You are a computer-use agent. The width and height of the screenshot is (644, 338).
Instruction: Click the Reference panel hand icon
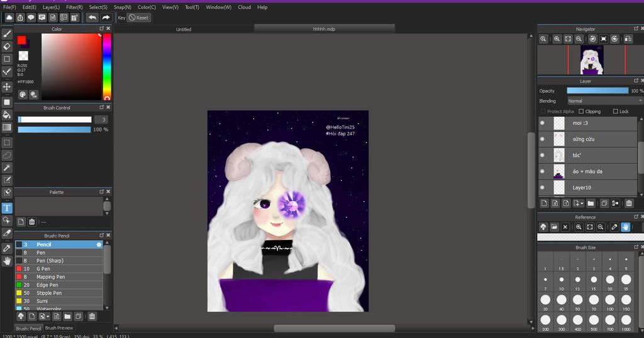point(625,227)
